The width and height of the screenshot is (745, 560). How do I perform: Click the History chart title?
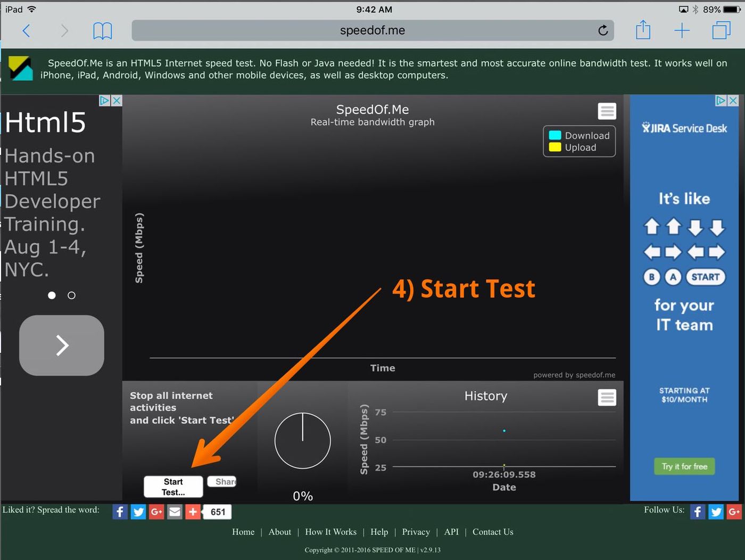click(486, 396)
